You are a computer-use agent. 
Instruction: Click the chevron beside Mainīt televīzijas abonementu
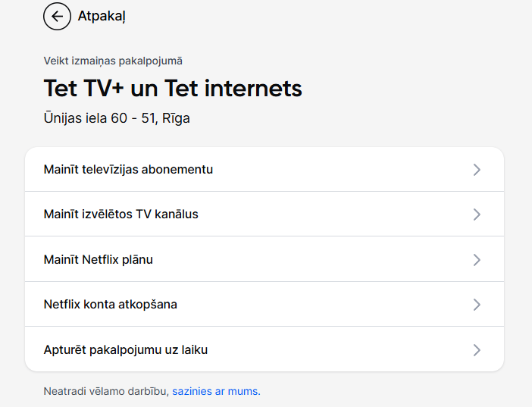477,170
